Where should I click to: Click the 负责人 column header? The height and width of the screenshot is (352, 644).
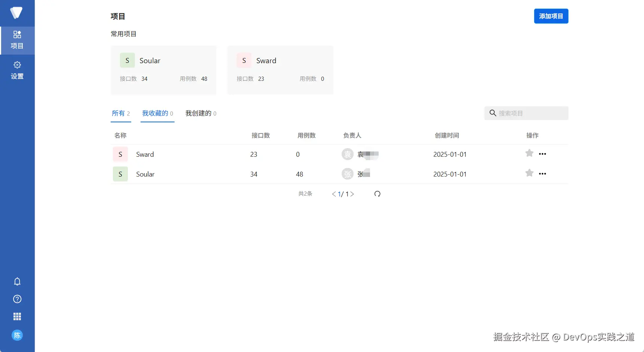pos(352,135)
